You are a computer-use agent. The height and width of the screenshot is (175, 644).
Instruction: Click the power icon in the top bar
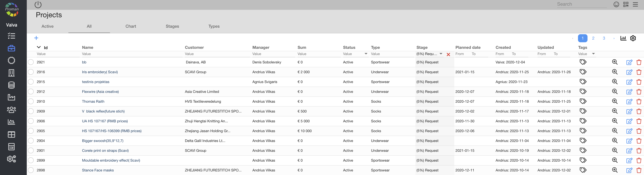(x=38, y=4)
